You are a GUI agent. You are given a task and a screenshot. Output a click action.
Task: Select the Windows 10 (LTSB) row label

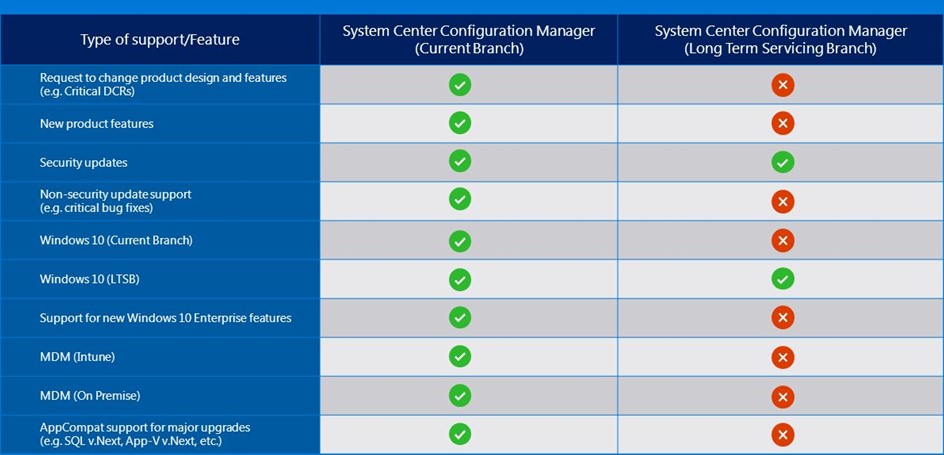click(90, 279)
